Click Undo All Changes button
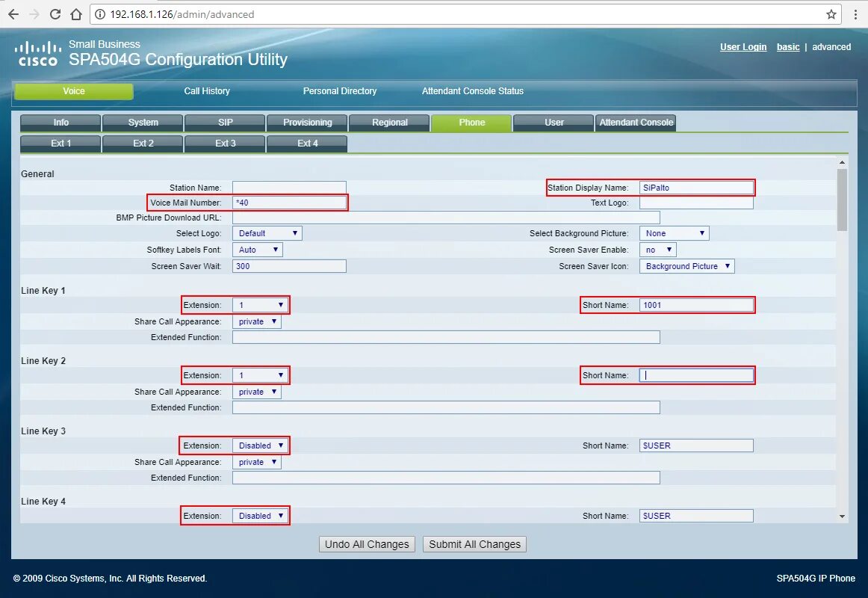 pyautogui.click(x=367, y=544)
